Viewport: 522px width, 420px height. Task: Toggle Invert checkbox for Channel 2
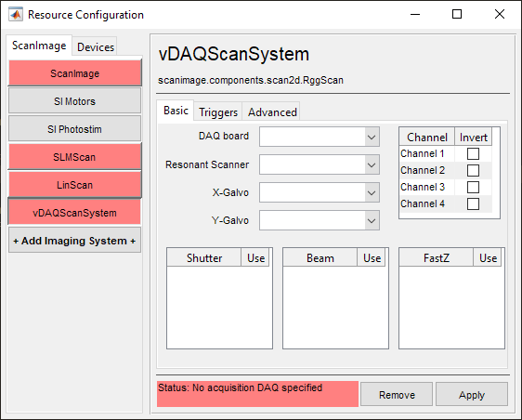point(473,171)
